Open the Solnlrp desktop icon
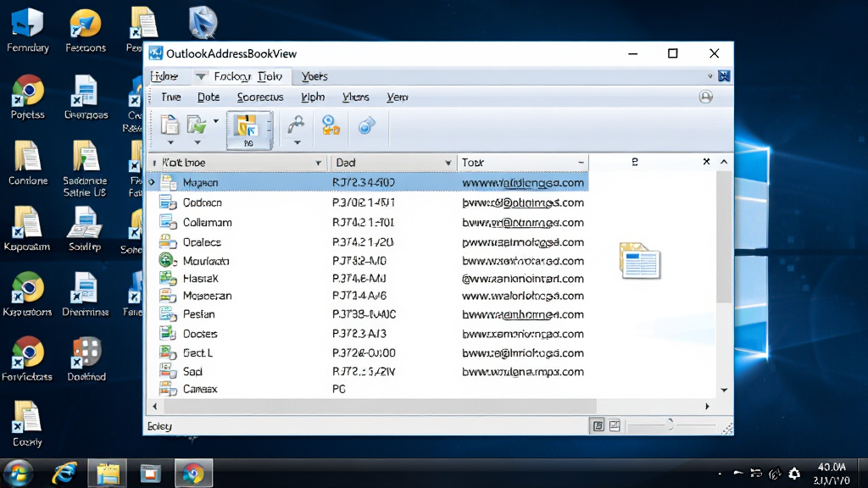This screenshot has width=868, height=488. point(85,229)
